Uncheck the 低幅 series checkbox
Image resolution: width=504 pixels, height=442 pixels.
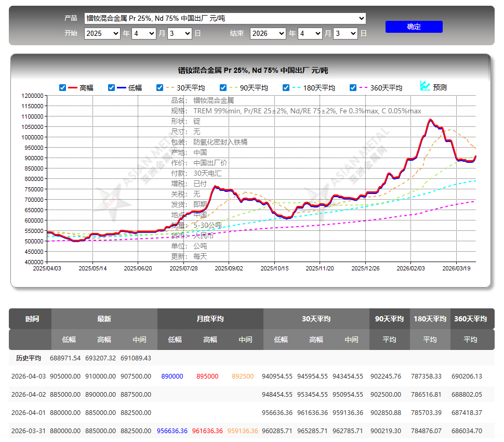112,88
